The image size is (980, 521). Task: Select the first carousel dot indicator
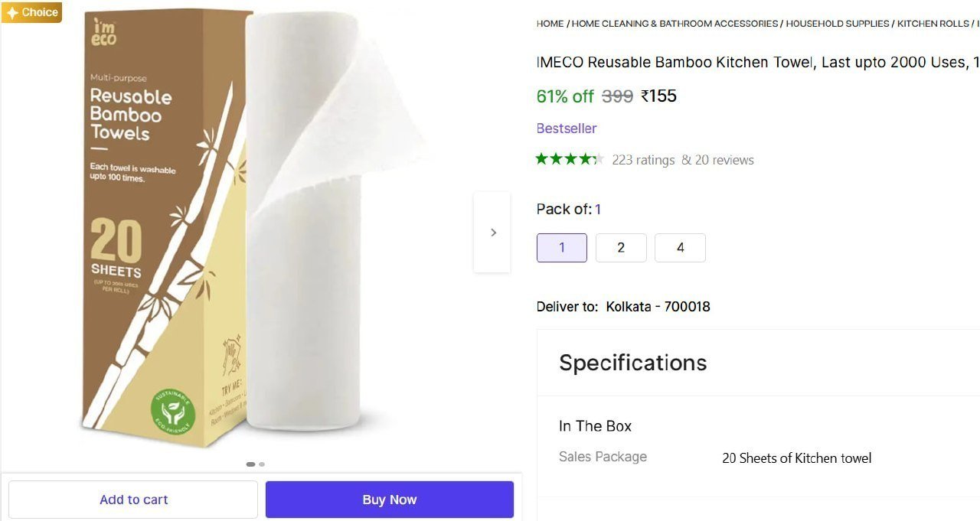250,464
